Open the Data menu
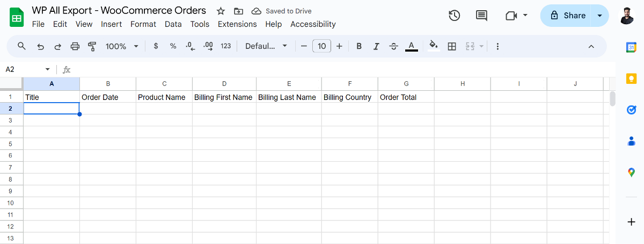Image resolution: width=644 pixels, height=244 pixels. (x=173, y=24)
